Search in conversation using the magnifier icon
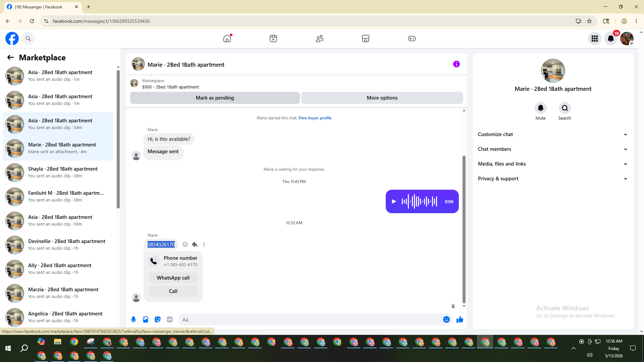The image size is (644, 362). [x=565, y=108]
